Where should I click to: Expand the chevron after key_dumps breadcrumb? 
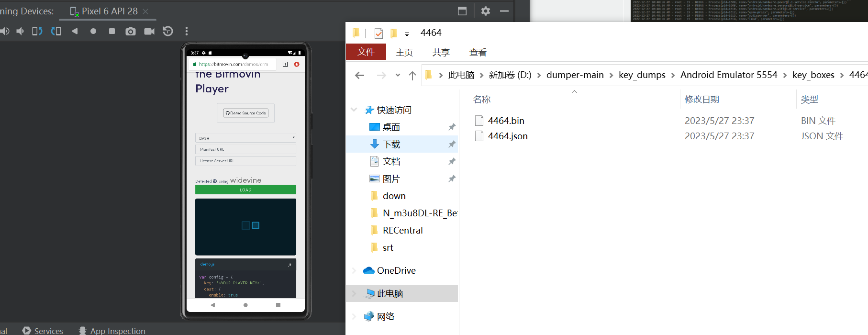[x=673, y=75]
